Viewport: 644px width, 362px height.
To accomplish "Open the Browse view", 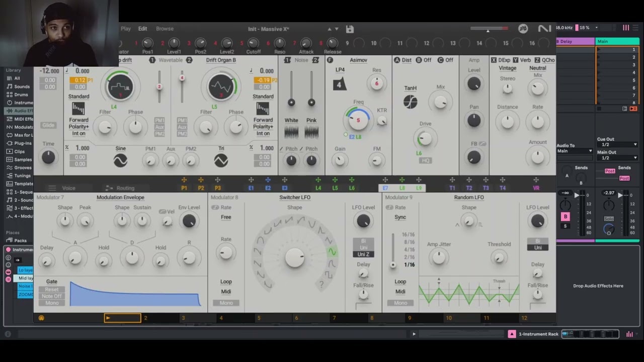I will click(165, 29).
